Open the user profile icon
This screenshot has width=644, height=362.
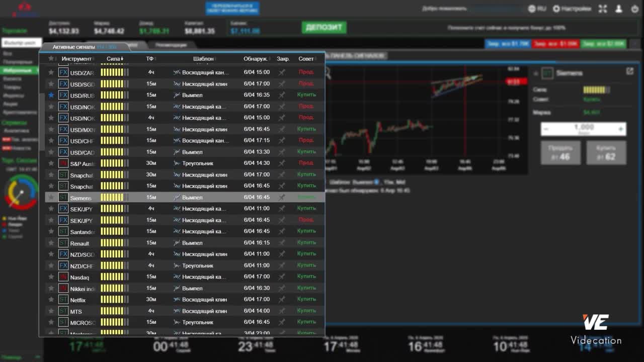(x=619, y=9)
